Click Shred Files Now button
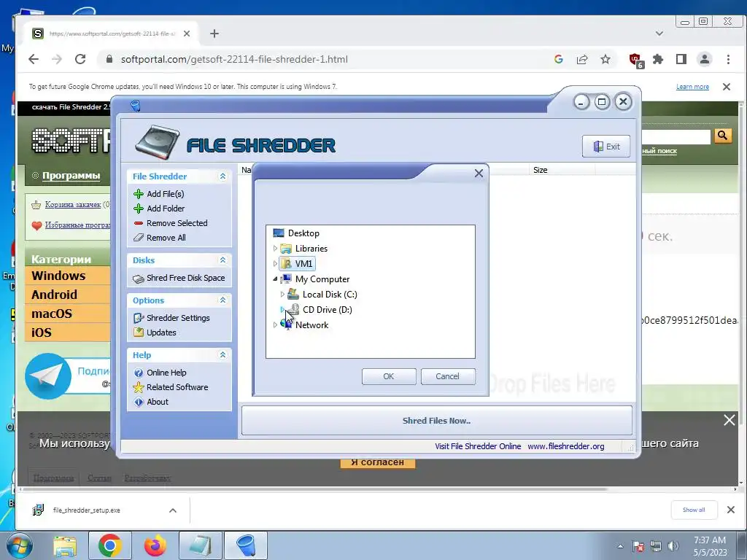The width and height of the screenshot is (747, 560). (x=436, y=421)
